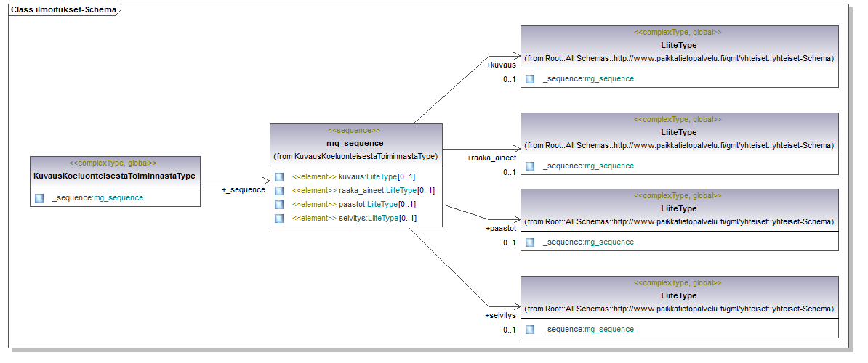Click the icon beside the raaka_aineet:LiiteType element
This screenshot has width=868, height=363.
279,191
